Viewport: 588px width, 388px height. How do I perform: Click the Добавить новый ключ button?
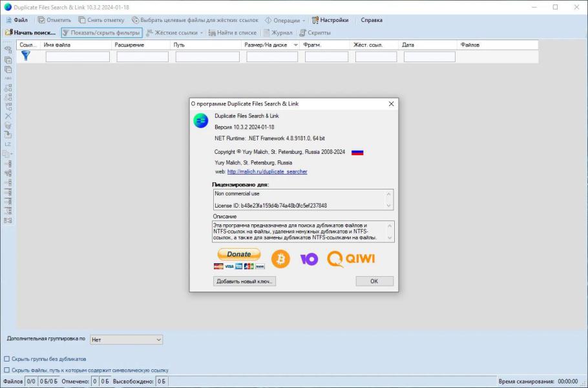tap(244, 281)
